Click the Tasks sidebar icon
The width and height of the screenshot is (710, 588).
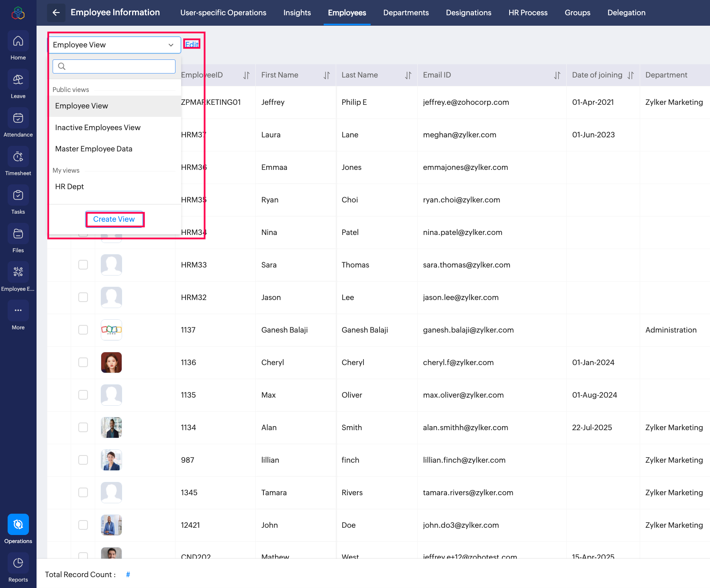pyautogui.click(x=18, y=196)
